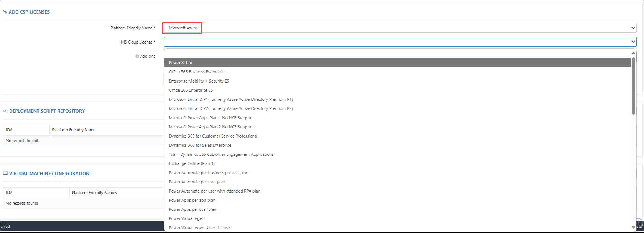Click the Platform Friendly Names column header
This screenshot has width=644, height=233.
(94, 193)
